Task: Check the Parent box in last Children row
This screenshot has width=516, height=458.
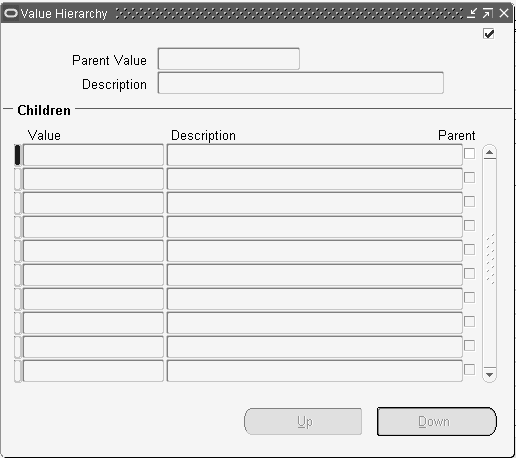Action: pyautogui.click(x=469, y=370)
